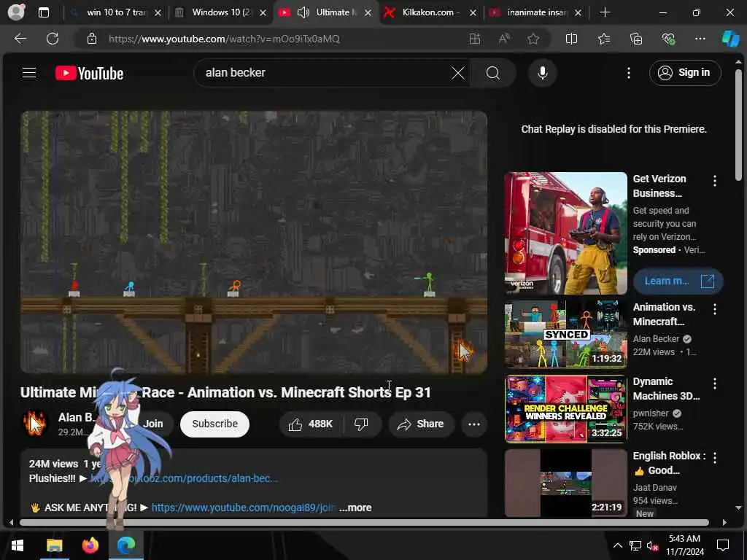Play the English Roblox 2:21:19 thumbnail

point(565,483)
